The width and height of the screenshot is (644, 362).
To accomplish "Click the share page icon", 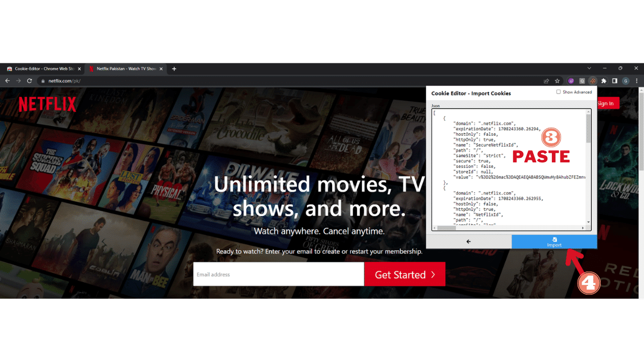I will coord(546,81).
